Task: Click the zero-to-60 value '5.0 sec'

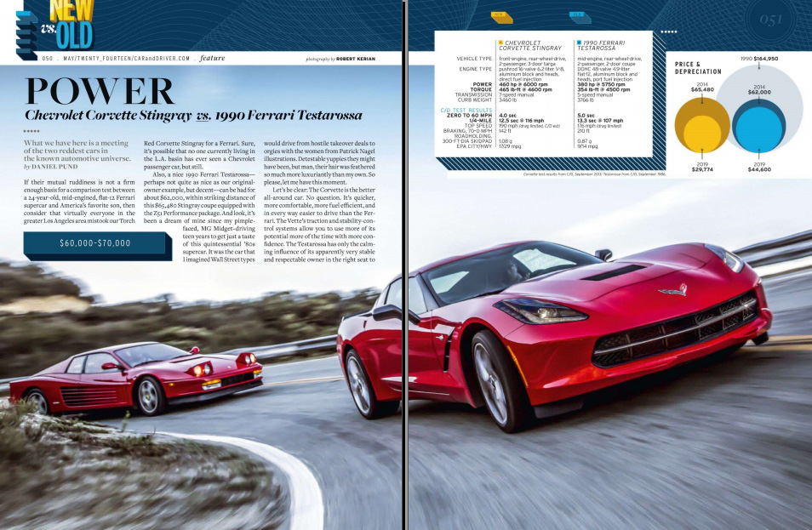Action: point(586,116)
